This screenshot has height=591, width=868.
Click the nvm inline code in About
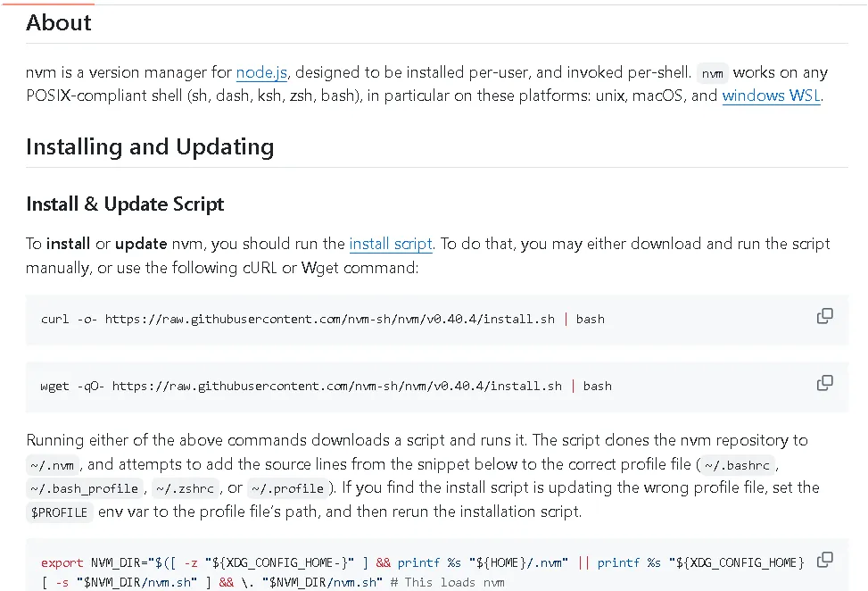click(x=713, y=74)
